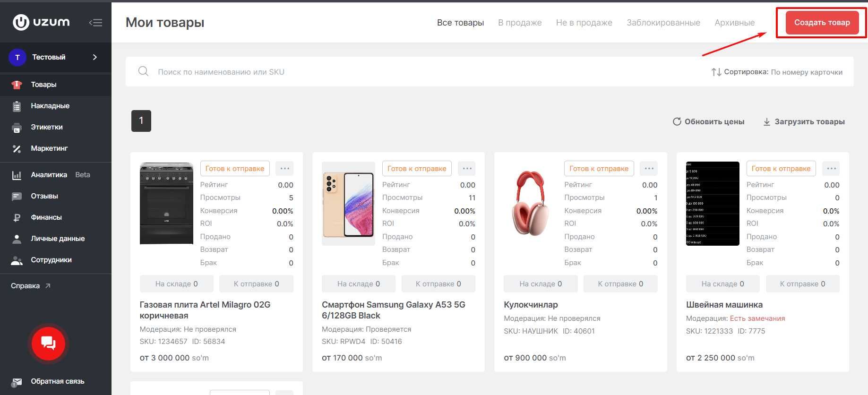
Task: Open the Швейная машинка product thumbnail
Action: click(713, 204)
